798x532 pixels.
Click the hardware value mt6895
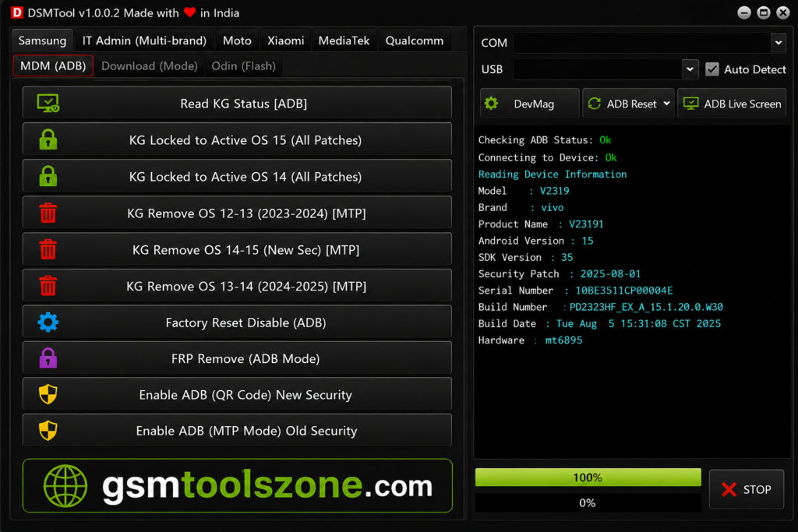(563, 340)
